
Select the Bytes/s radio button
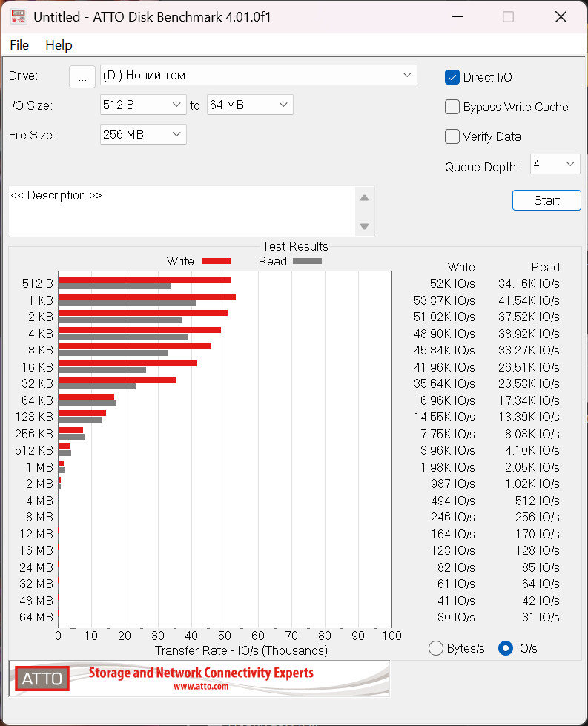coord(436,648)
